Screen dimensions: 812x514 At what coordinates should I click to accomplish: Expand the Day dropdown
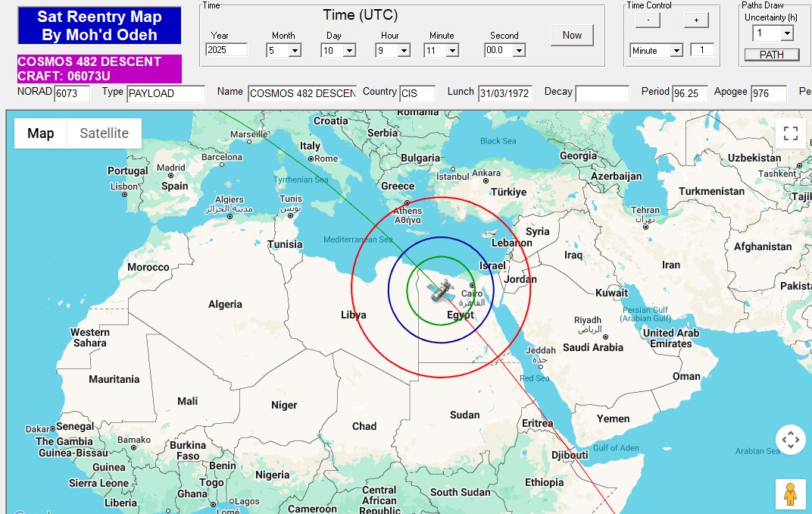(349, 51)
